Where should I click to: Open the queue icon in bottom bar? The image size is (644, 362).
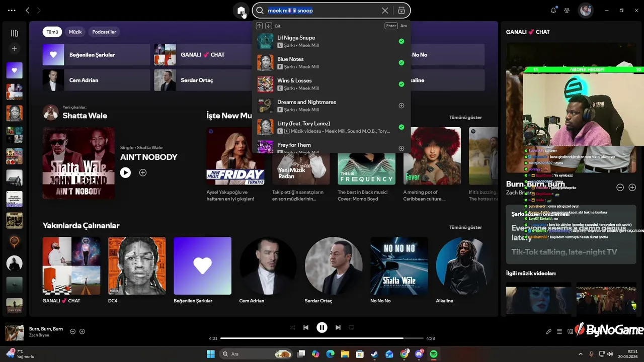(559, 331)
